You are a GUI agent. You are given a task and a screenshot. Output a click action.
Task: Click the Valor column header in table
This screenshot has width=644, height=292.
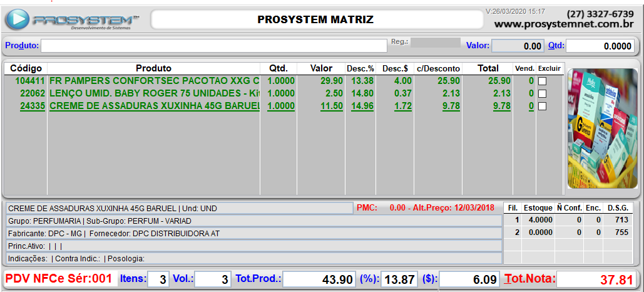tap(321, 68)
